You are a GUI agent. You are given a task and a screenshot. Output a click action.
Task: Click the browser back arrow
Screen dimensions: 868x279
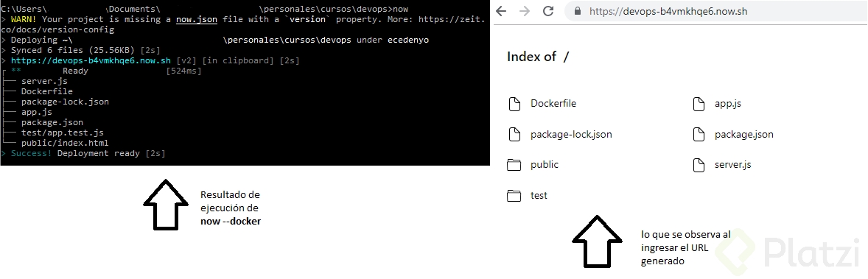[x=501, y=11]
